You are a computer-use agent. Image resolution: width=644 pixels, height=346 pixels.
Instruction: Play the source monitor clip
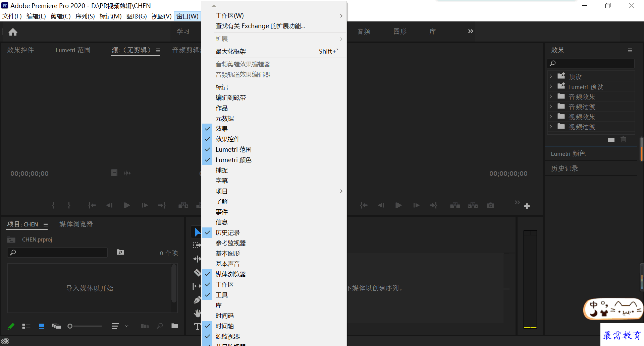pyautogui.click(x=127, y=205)
